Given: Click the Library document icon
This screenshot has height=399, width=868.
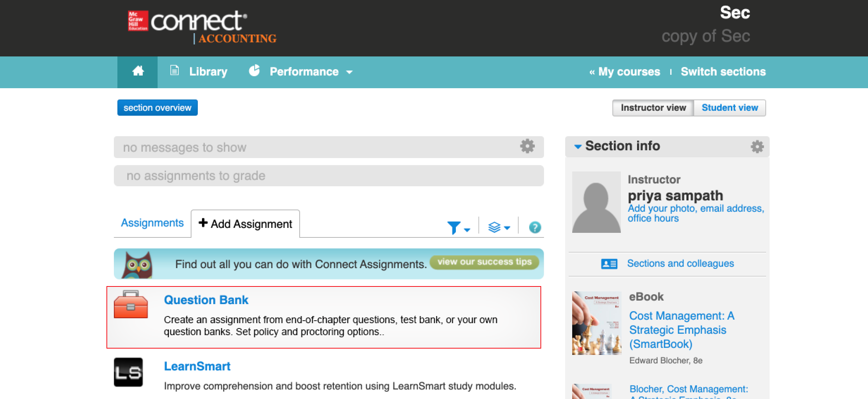Looking at the screenshot, I should pos(174,71).
